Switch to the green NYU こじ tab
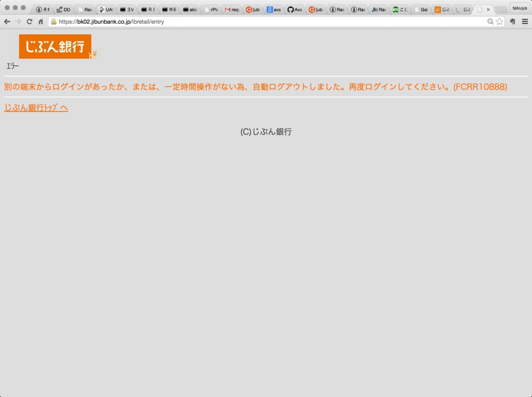The image size is (532, 397). point(400,9)
